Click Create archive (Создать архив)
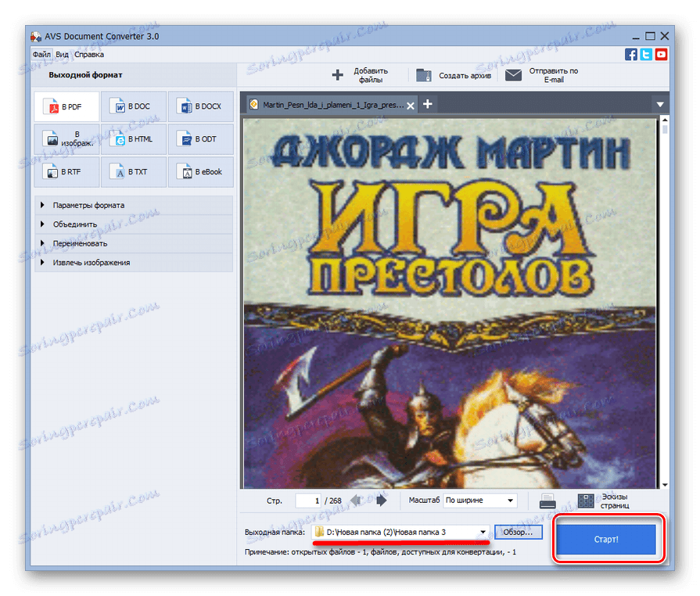The image size is (700, 596). (x=454, y=75)
